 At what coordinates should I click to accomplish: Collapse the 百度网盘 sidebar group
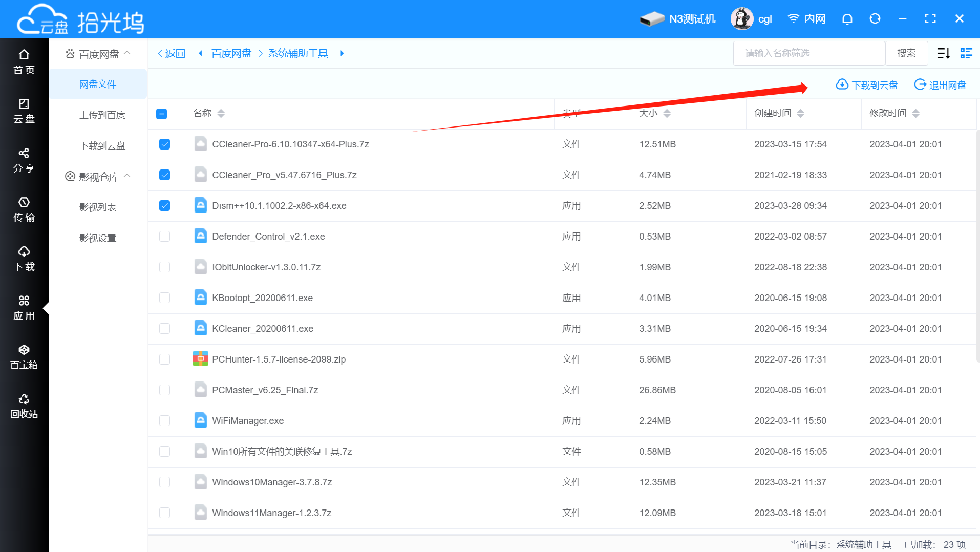pos(127,53)
